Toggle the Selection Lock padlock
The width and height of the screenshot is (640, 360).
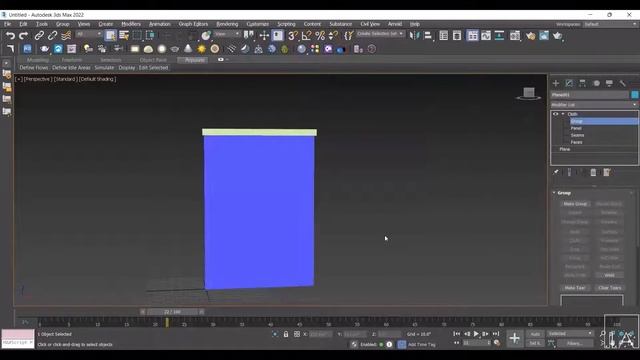(286, 334)
